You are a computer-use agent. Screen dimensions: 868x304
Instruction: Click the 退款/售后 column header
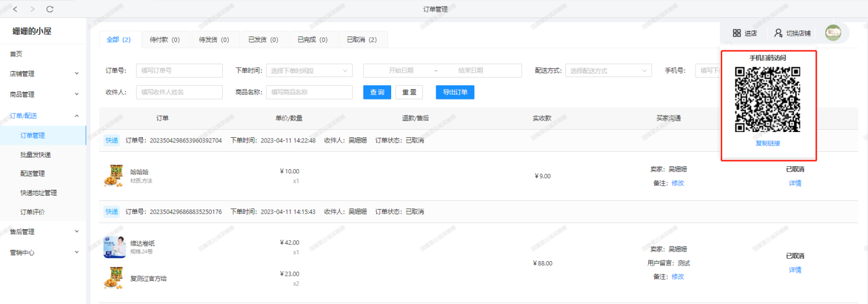415,118
